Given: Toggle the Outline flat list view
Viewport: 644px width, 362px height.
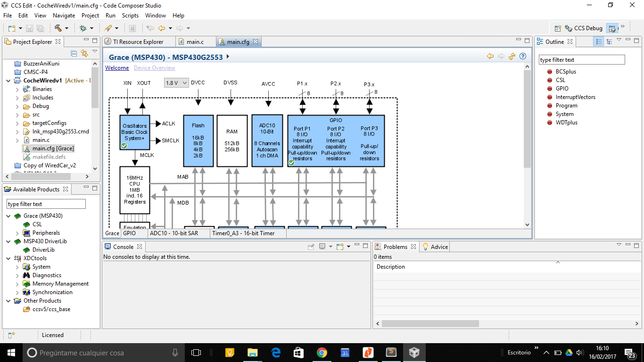Looking at the screenshot, I should pos(598,41).
